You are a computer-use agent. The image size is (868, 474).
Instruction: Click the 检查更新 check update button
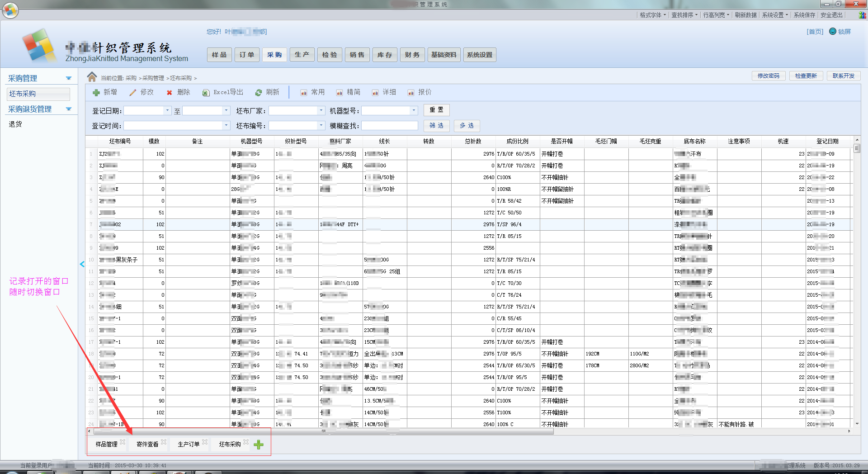click(806, 76)
